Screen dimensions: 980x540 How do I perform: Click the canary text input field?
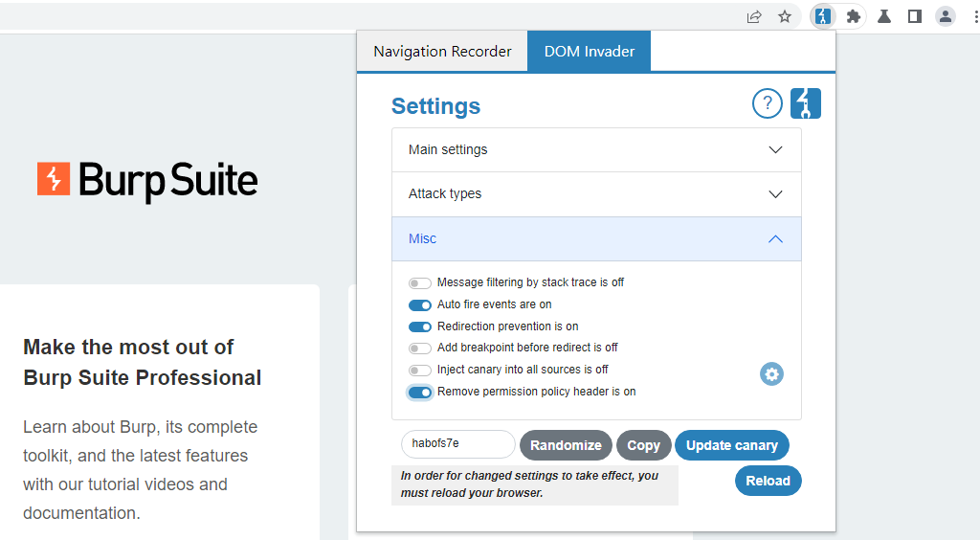pos(457,444)
